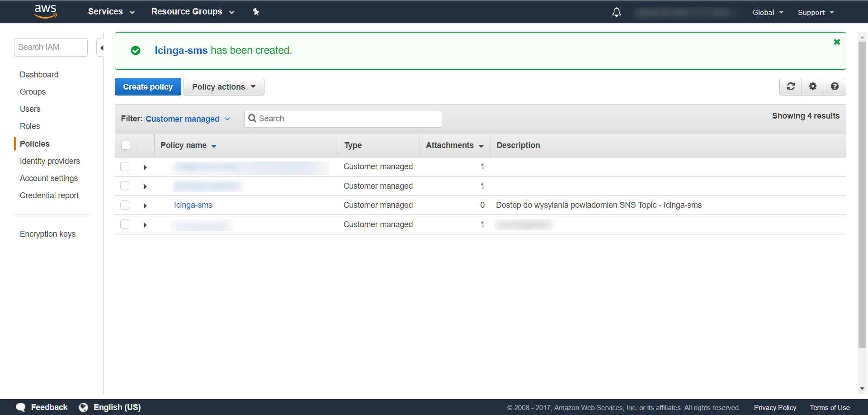Open the Services dropdown menu

coord(111,12)
